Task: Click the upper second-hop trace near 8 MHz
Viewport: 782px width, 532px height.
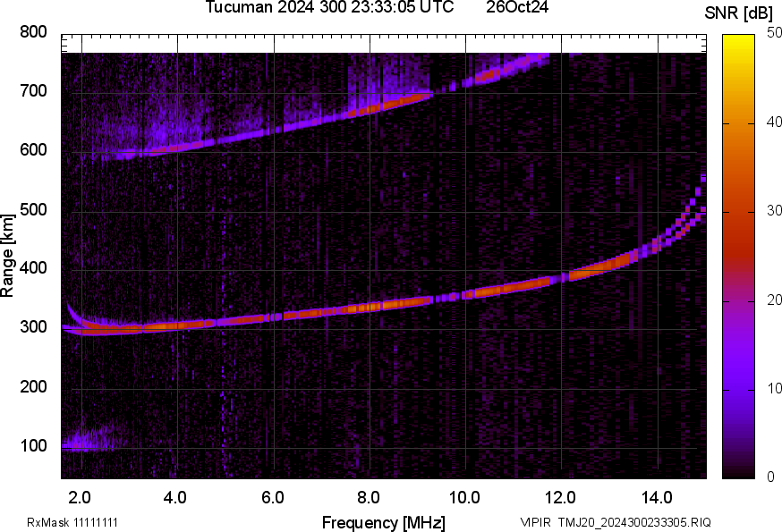Action: point(369,110)
